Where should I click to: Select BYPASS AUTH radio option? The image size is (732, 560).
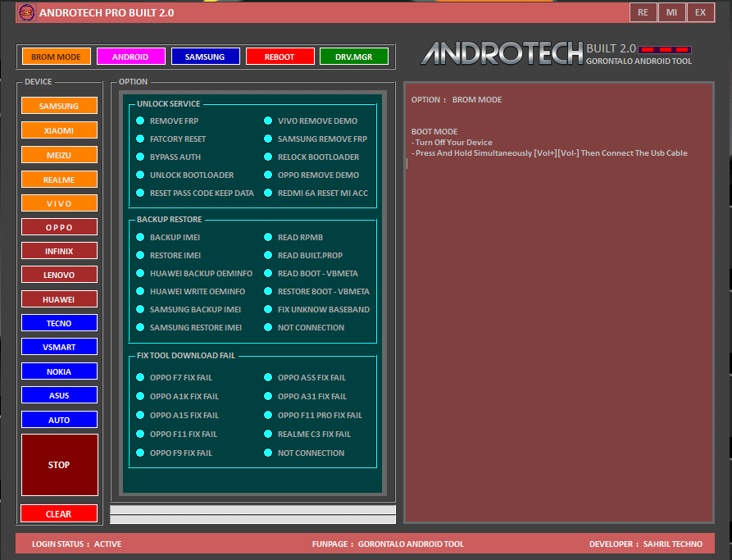pos(169,157)
